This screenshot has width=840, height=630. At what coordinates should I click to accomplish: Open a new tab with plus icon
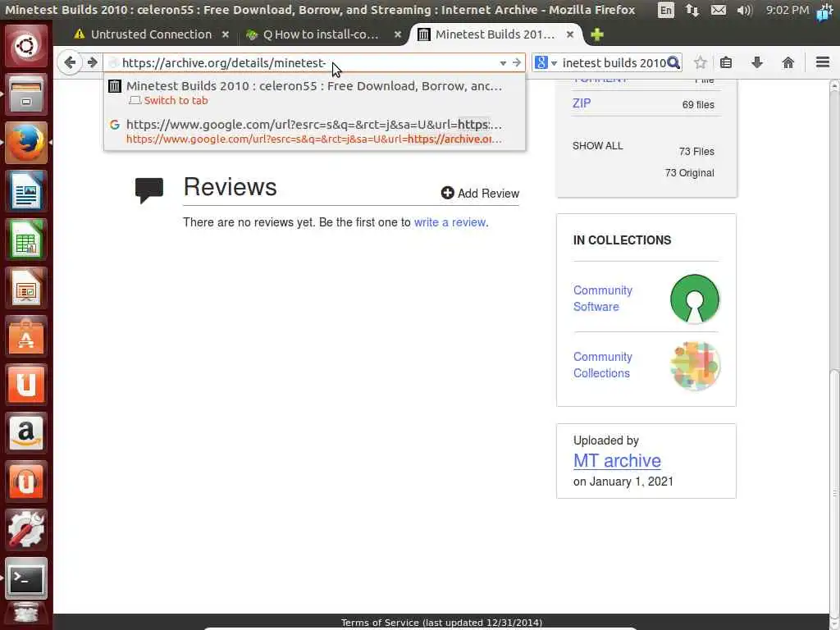click(597, 34)
